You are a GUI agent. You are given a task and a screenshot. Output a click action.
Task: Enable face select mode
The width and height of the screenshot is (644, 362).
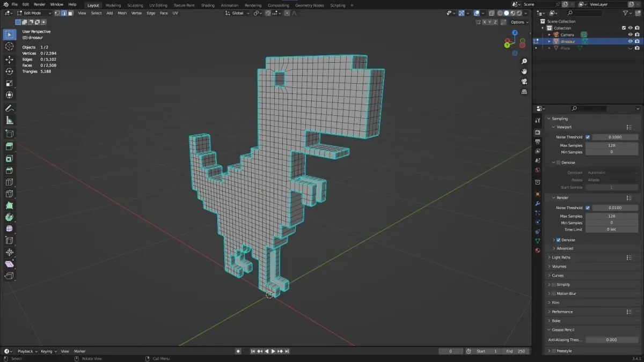[x=70, y=13]
